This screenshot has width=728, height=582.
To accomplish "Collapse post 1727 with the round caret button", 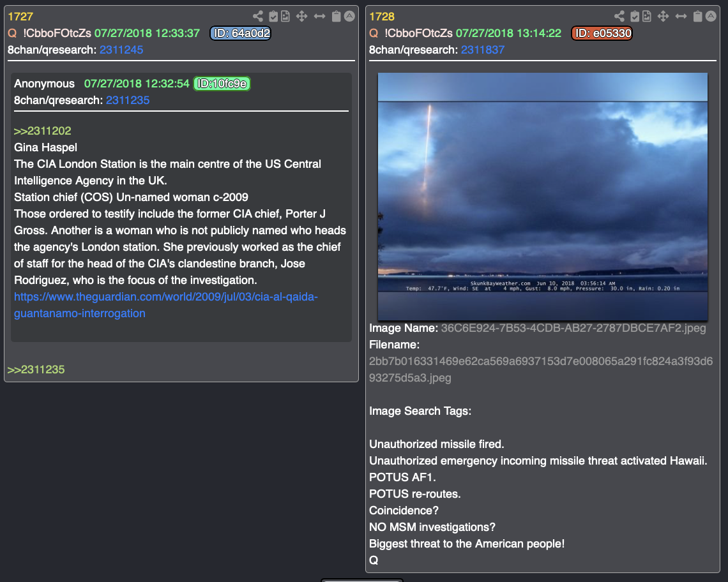I will click(349, 16).
